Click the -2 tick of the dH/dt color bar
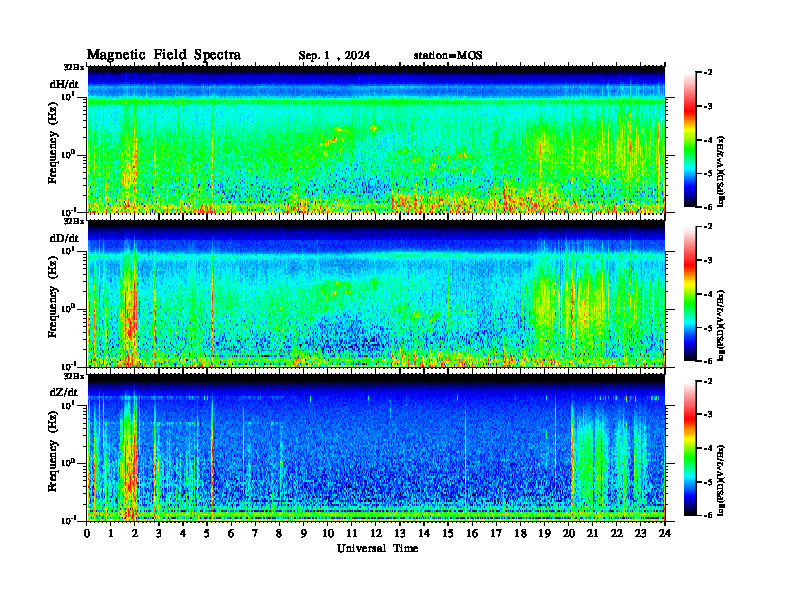The image size is (792, 612). pos(707,73)
